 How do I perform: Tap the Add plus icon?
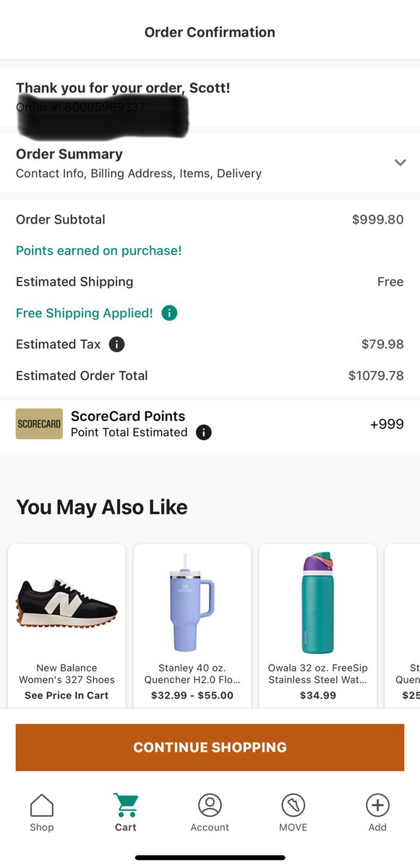pos(377,805)
